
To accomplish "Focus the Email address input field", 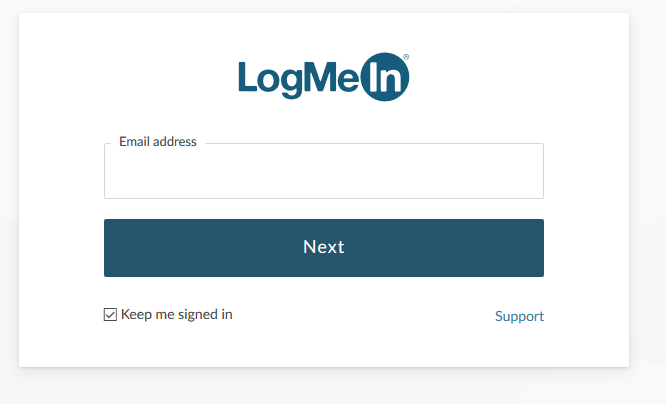I will click(x=324, y=171).
